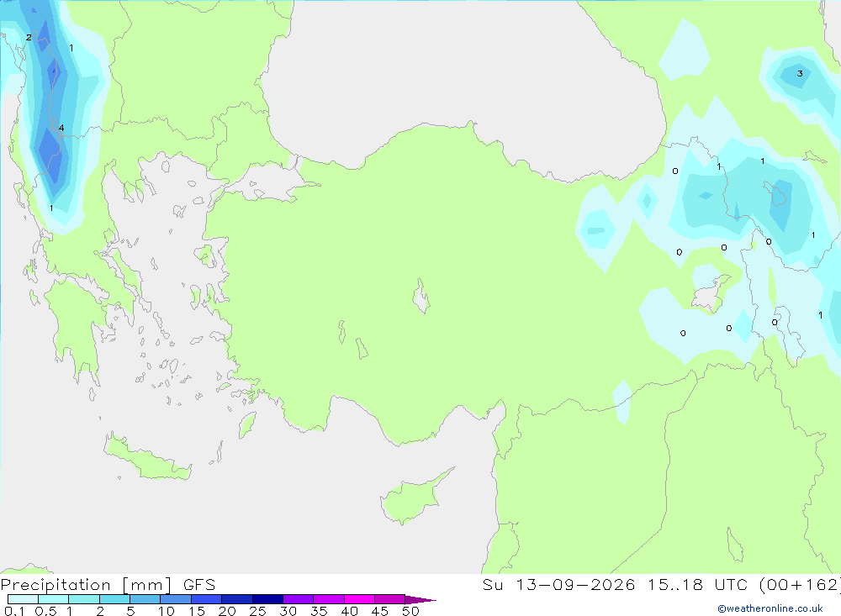
Task: Click the 25 mm dark navy legend swatch
Action: (x=267, y=599)
